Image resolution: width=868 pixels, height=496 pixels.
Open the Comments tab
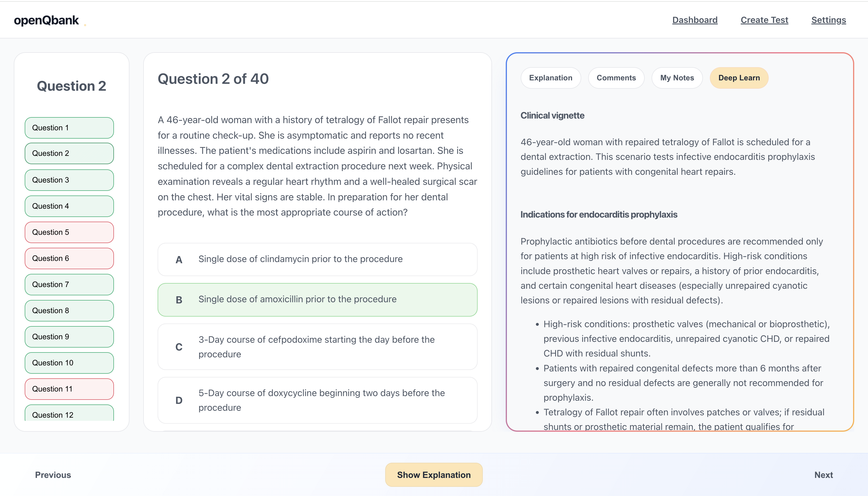tap(616, 78)
